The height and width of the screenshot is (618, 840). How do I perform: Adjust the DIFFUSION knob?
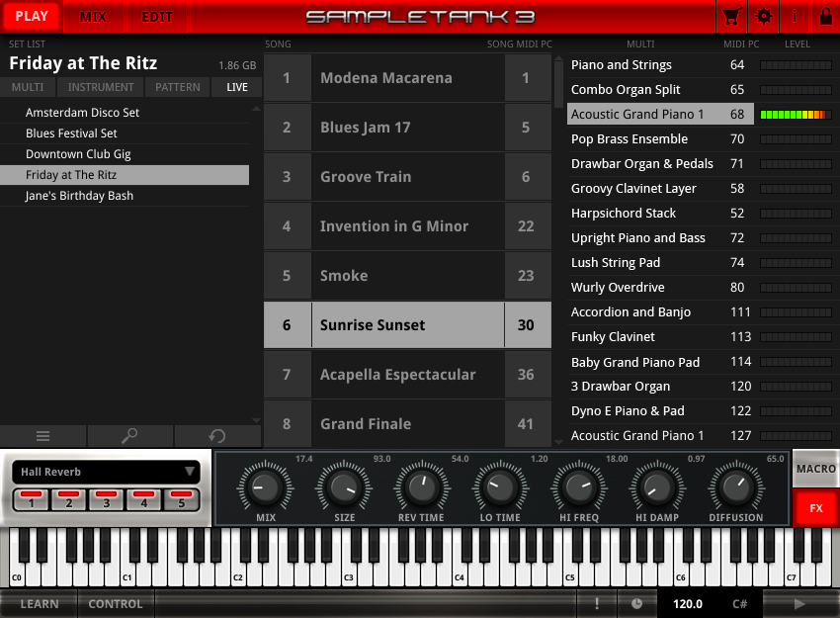click(735, 487)
